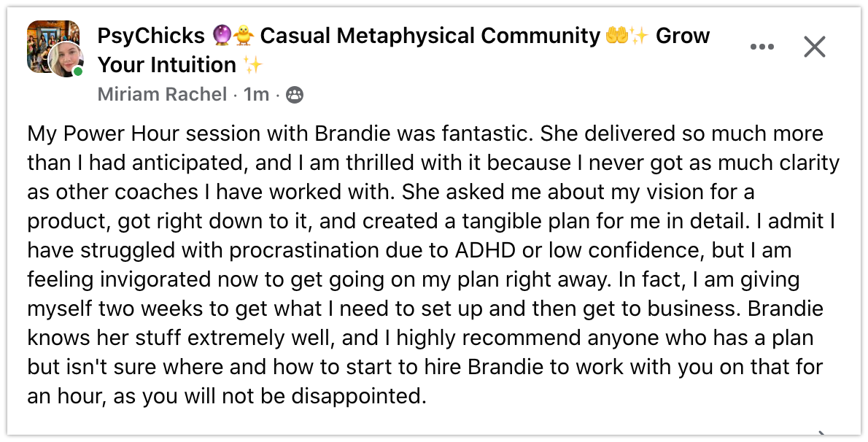
Task: Click the sparkles emoji before 'Grow'
Action: [x=639, y=36]
